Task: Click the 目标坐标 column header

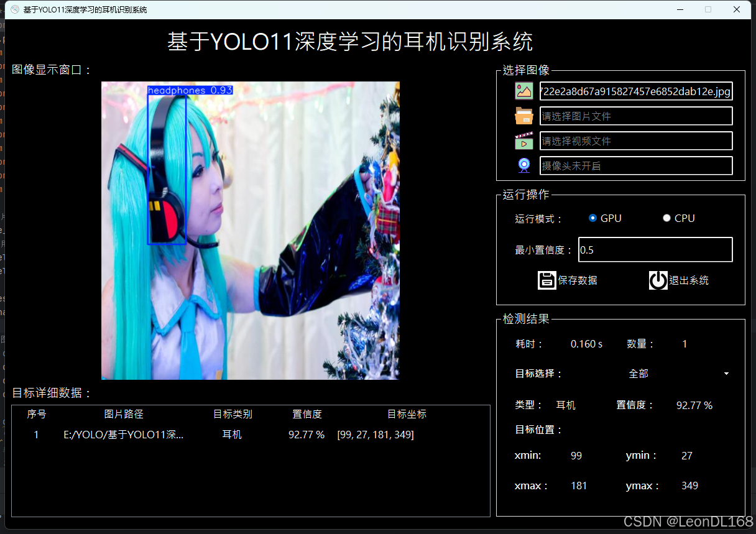Action: (x=407, y=414)
